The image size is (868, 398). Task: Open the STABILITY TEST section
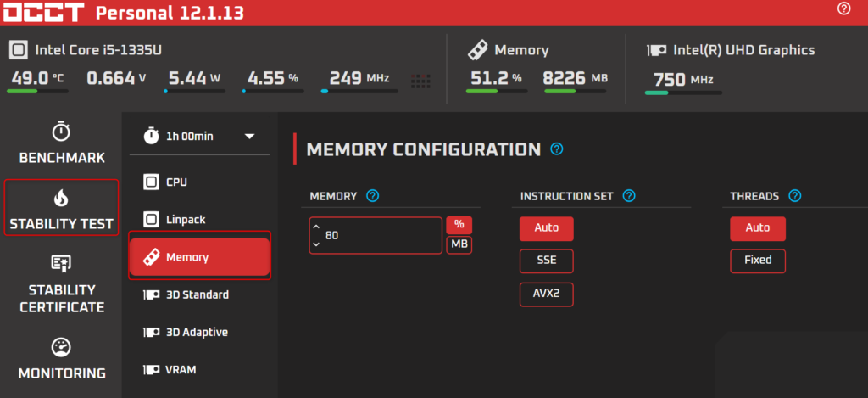(61, 207)
